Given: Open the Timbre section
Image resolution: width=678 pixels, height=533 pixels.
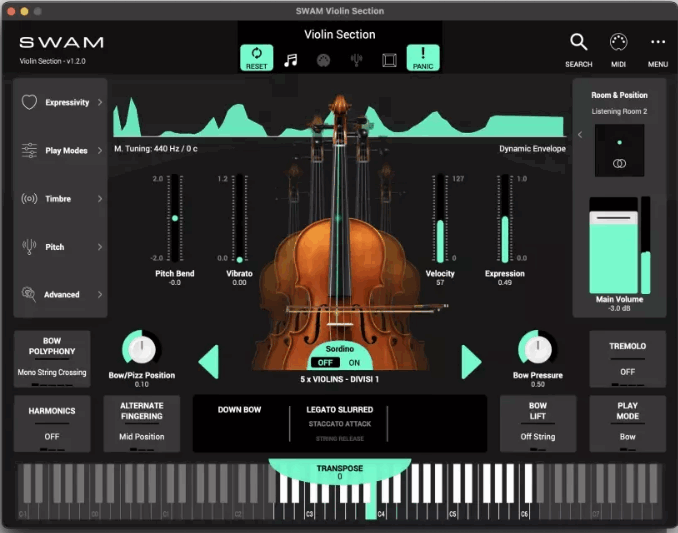Looking at the screenshot, I should click(61, 198).
